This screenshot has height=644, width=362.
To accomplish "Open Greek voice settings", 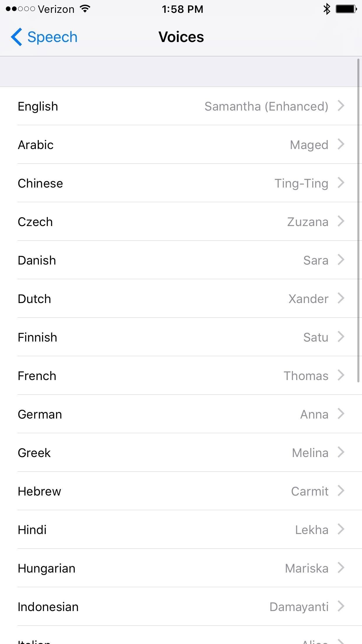I will [x=181, y=453].
